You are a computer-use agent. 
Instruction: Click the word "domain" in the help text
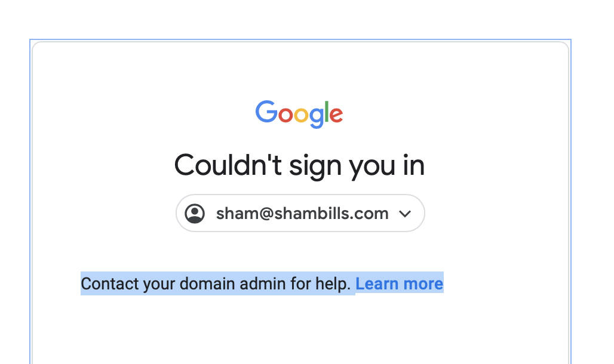click(x=208, y=284)
